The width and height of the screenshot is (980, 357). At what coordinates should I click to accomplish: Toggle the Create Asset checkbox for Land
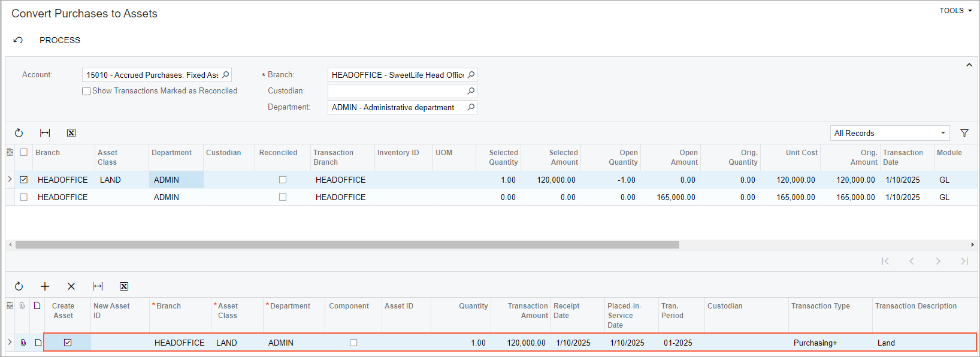(x=68, y=343)
